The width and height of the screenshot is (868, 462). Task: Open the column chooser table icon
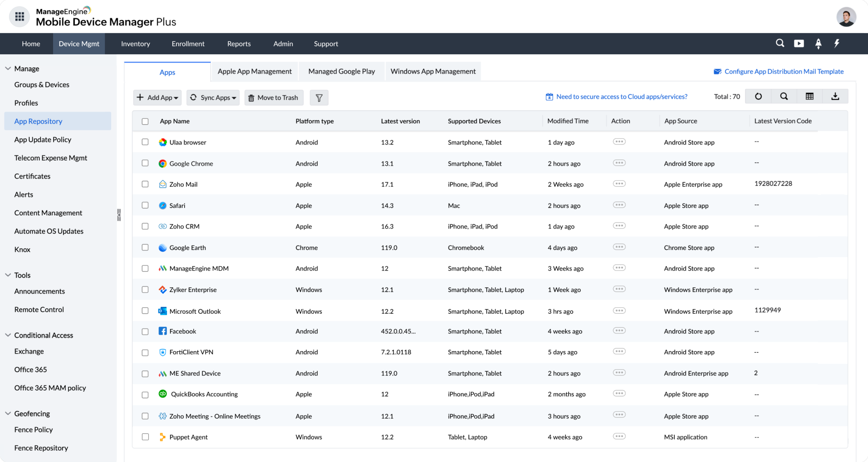click(x=809, y=96)
